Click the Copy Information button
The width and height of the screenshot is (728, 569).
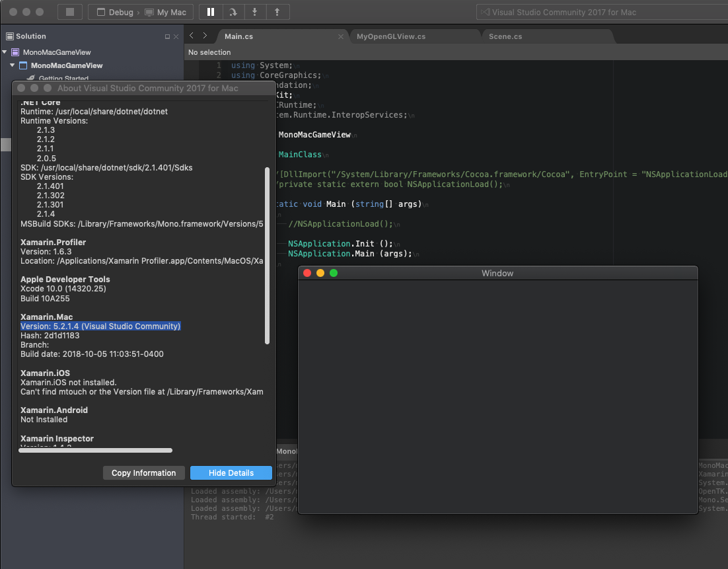click(x=143, y=473)
